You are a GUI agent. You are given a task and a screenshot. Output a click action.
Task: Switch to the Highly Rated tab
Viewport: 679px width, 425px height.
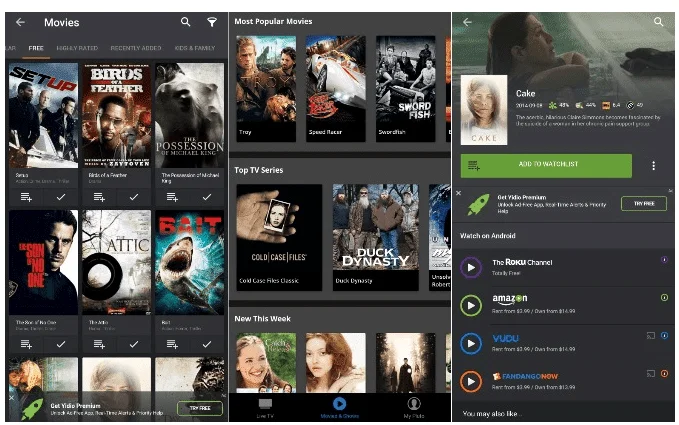77,48
